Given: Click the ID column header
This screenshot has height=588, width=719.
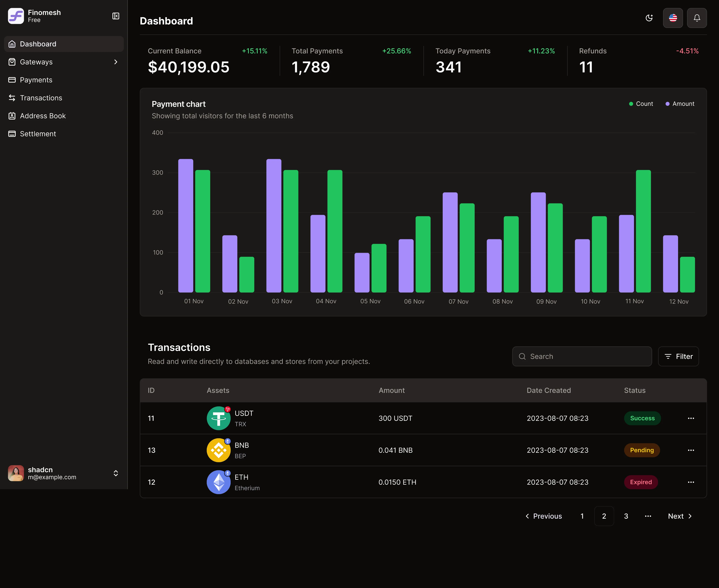Looking at the screenshot, I should click(151, 391).
